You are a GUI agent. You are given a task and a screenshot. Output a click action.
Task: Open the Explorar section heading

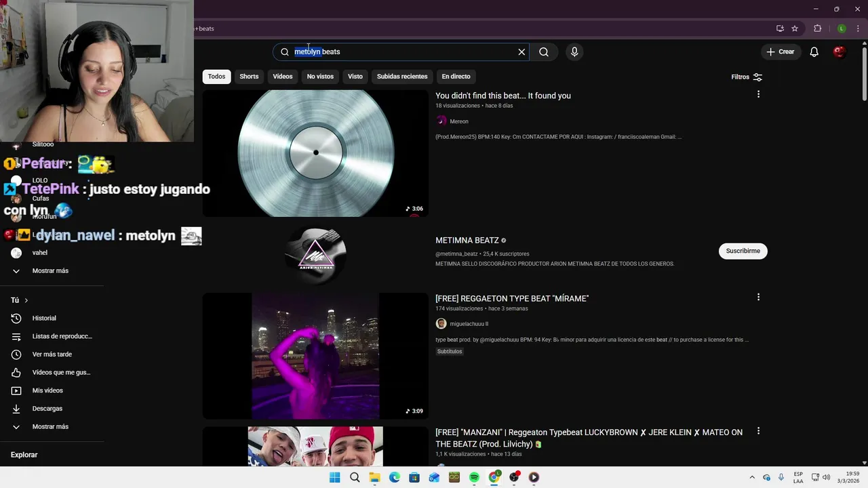coord(24,455)
